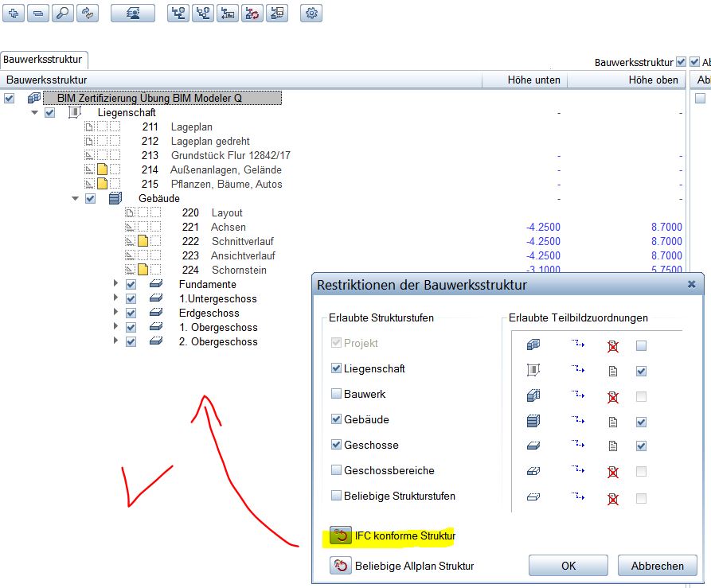
Task: Click the expand-all plus toolbar button
Action: [13, 13]
